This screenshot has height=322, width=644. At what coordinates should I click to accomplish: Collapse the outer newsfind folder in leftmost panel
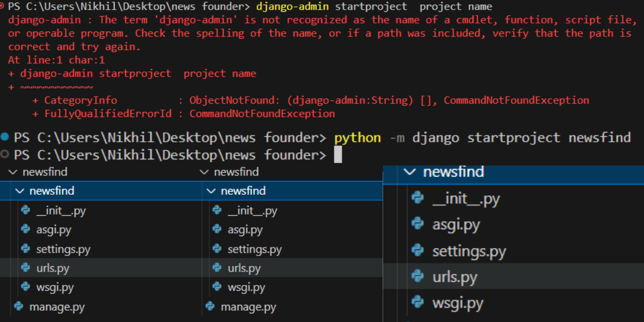click(x=13, y=172)
